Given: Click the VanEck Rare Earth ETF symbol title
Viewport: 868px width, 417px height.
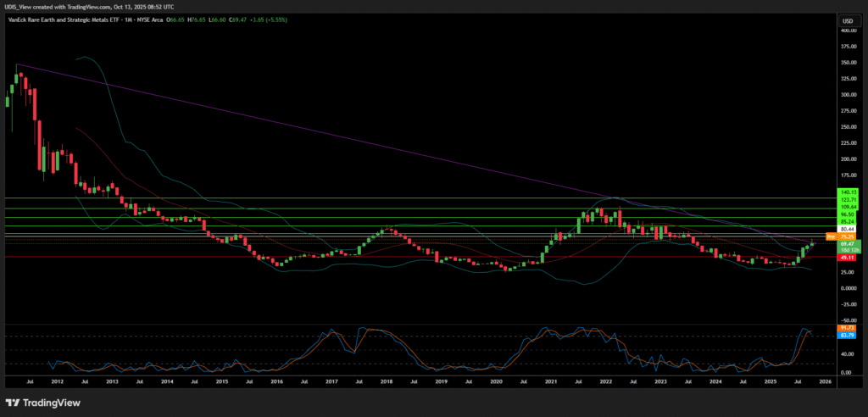Looking at the screenshot, I should pos(62,19).
